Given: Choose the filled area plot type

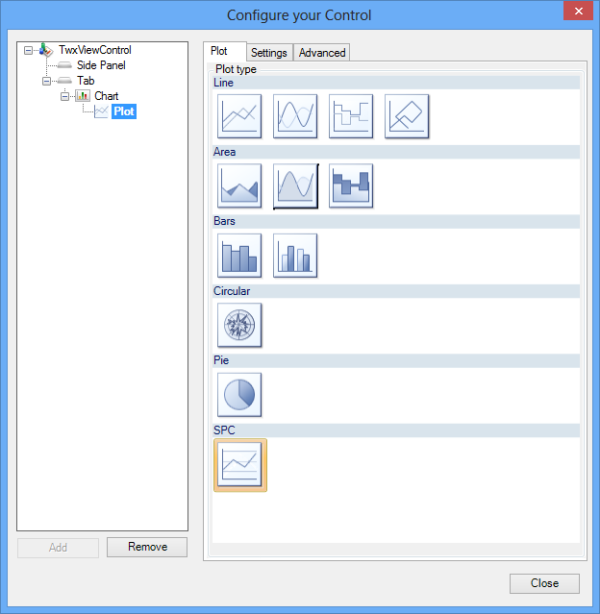Looking at the screenshot, I should [239, 186].
